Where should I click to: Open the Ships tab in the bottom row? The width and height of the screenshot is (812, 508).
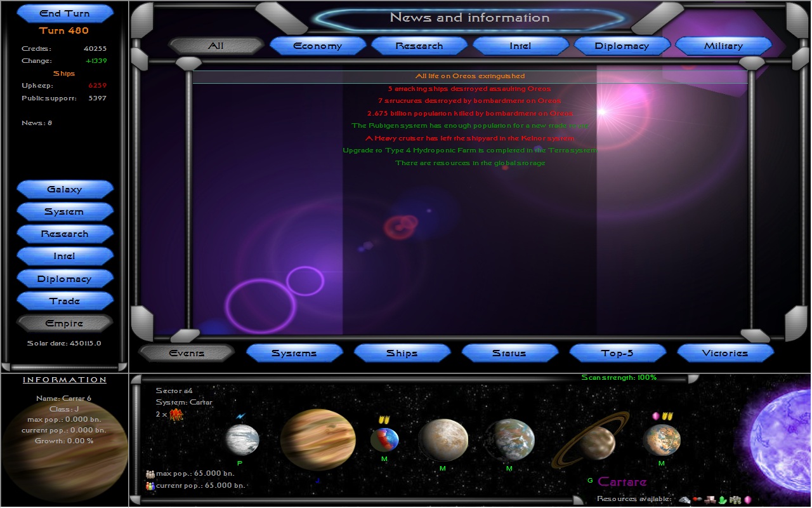[402, 353]
